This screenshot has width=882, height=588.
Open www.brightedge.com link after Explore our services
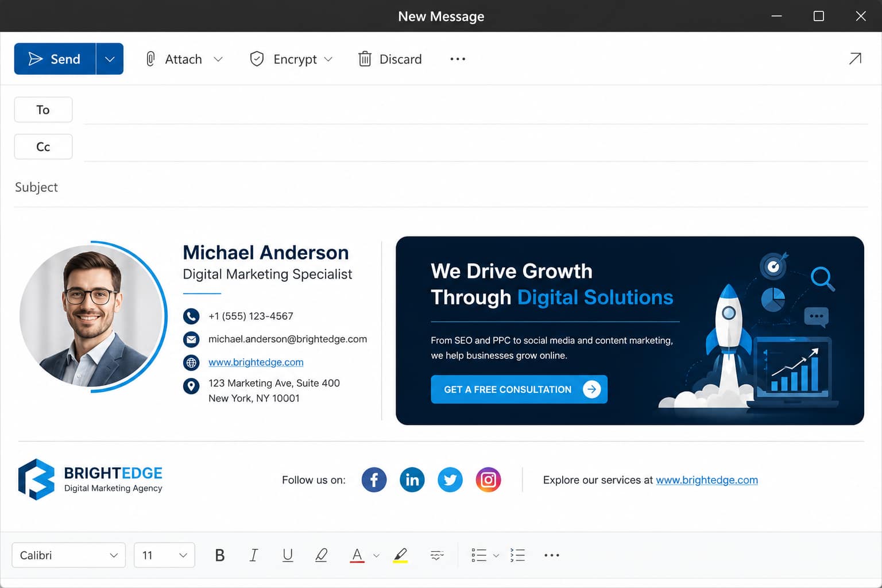point(707,480)
